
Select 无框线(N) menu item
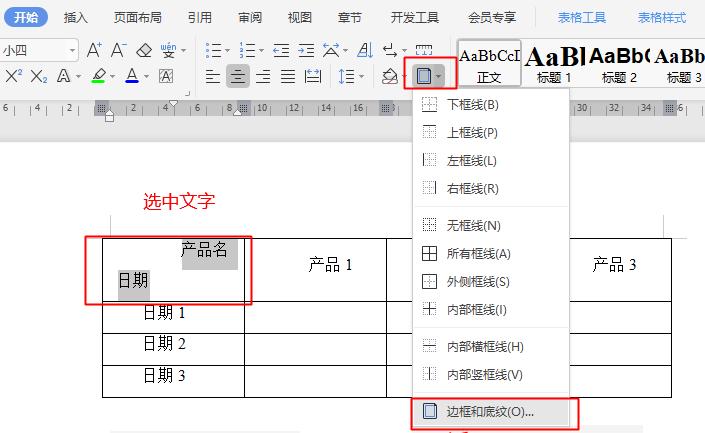[491, 225]
